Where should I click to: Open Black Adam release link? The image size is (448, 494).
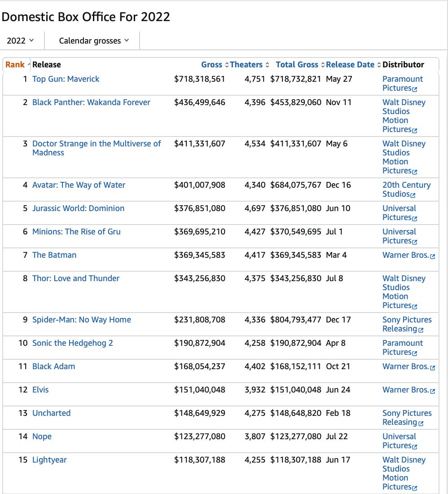coord(54,366)
